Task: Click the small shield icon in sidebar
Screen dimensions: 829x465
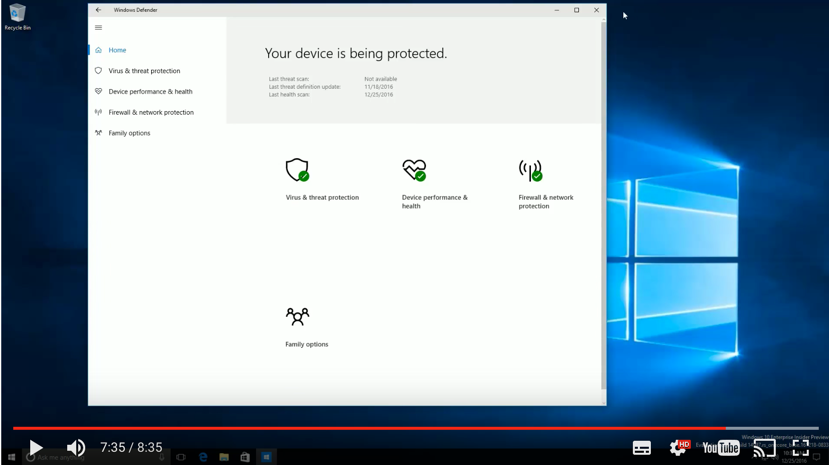Action: point(98,70)
